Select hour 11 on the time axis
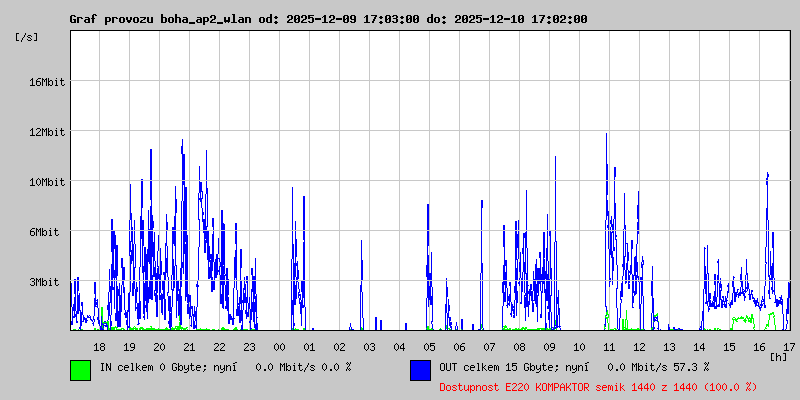This screenshot has height=400, width=800. tap(609, 346)
